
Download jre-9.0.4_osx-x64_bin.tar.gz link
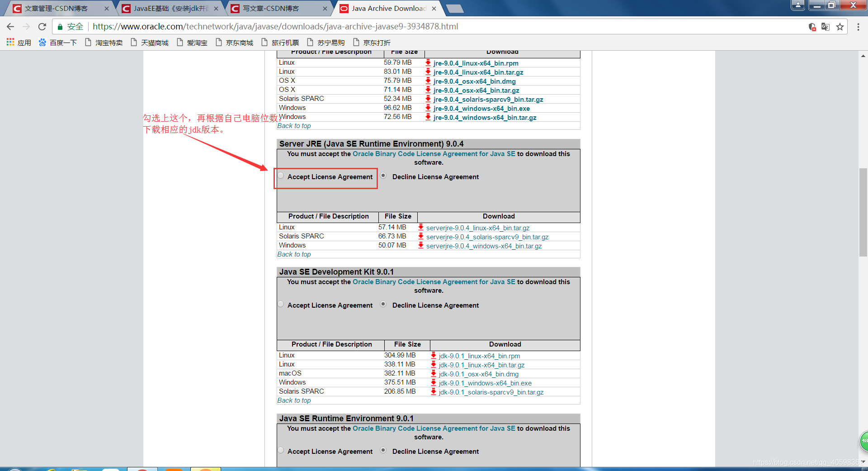tap(476, 90)
